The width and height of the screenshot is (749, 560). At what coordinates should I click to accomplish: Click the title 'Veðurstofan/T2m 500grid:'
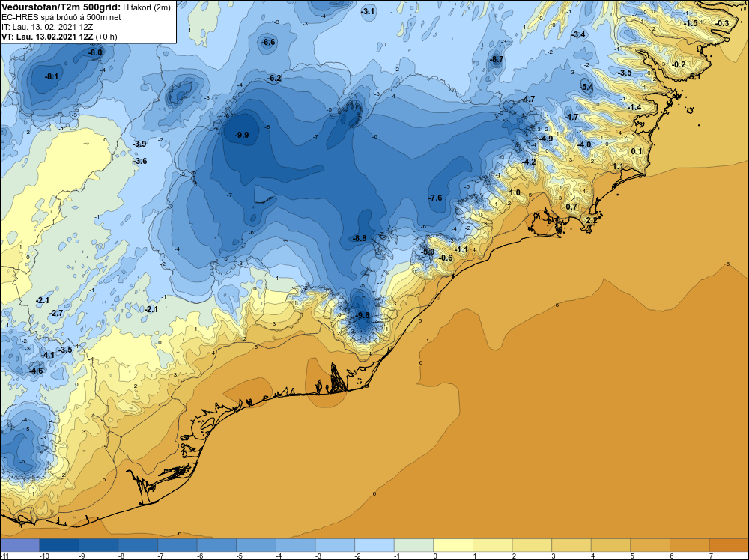click(x=61, y=7)
